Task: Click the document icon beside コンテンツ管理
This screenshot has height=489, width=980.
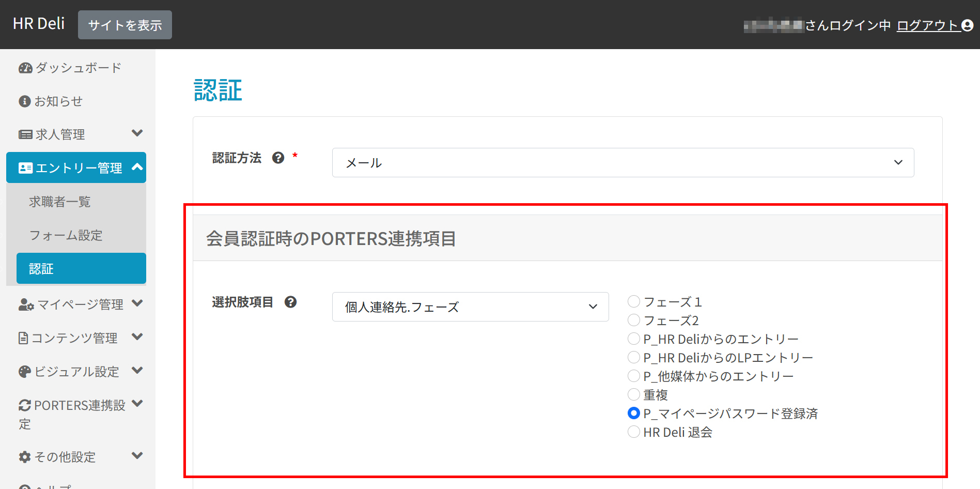Action: coord(23,338)
